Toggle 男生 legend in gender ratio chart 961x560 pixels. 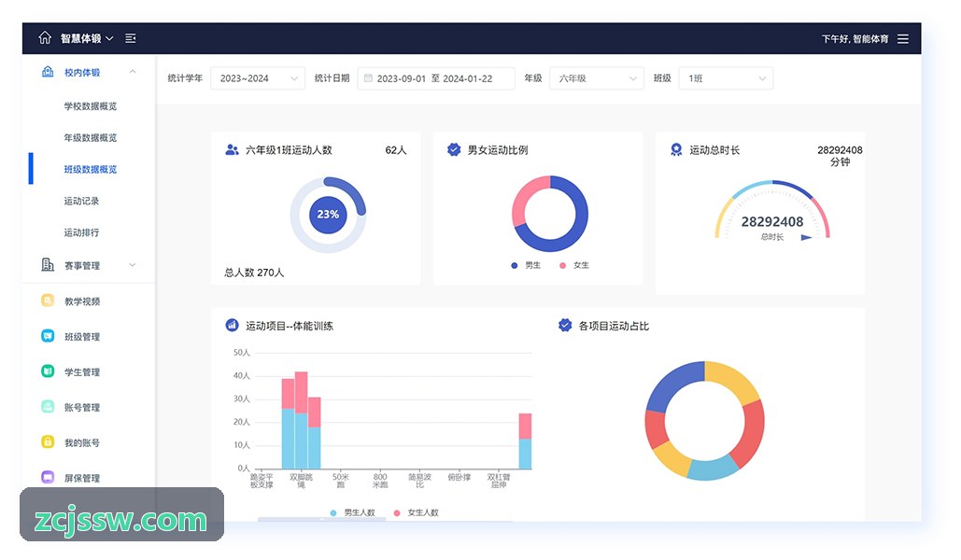click(x=526, y=265)
